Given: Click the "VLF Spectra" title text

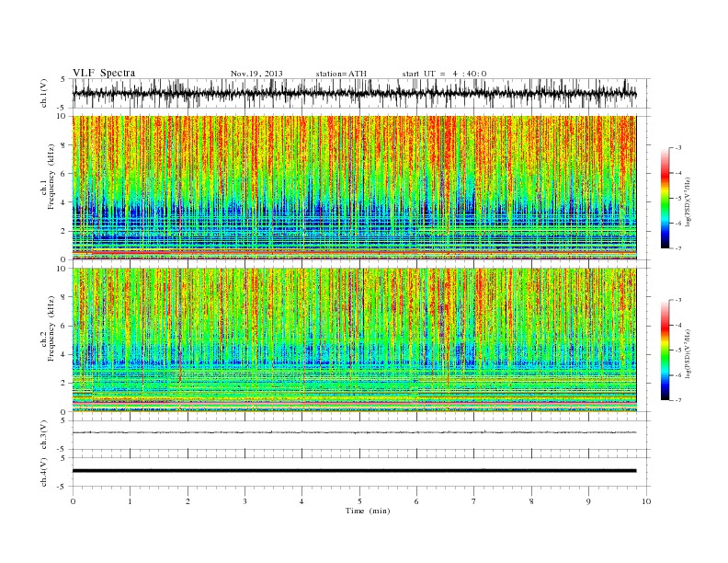Looking at the screenshot, I should click(x=104, y=73).
